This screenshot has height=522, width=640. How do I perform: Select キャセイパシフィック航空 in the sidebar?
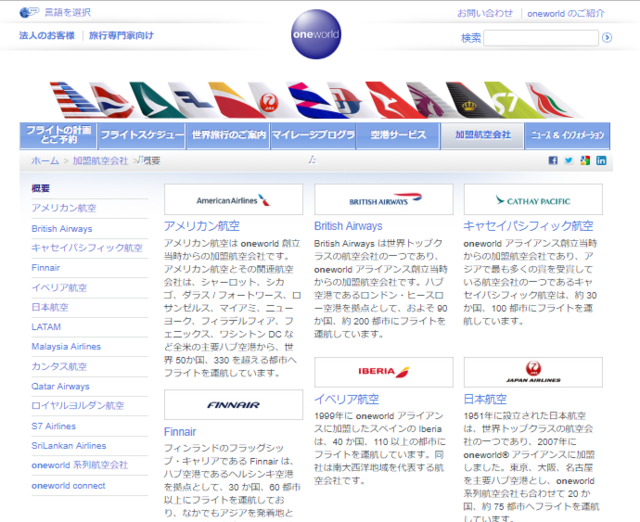87,248
